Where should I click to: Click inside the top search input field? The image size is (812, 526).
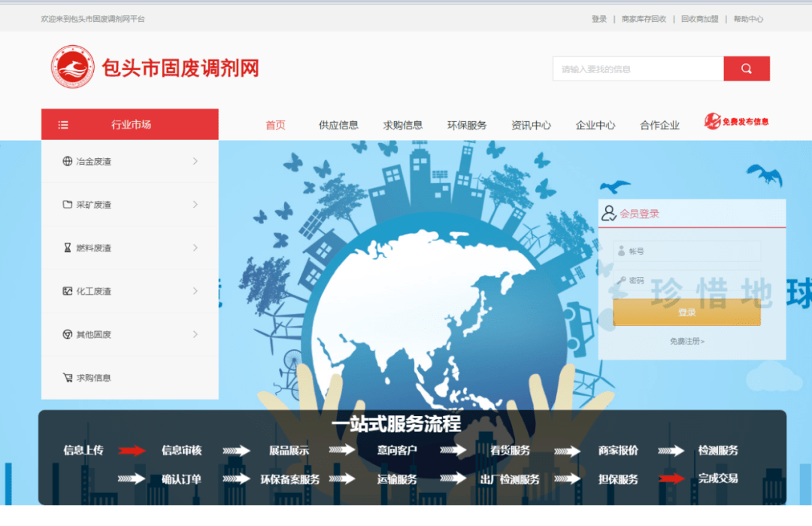(x=638, y=68)
